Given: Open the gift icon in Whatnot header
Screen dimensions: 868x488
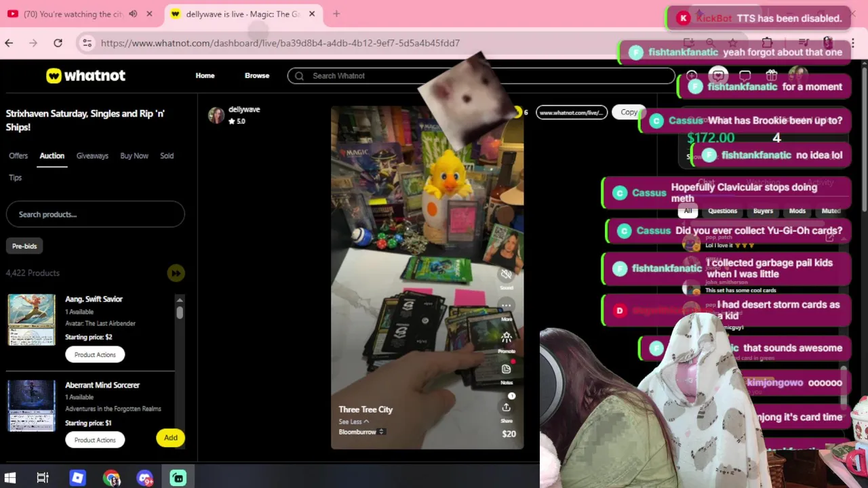Looking at the screenshot, I should coord(771,76).
